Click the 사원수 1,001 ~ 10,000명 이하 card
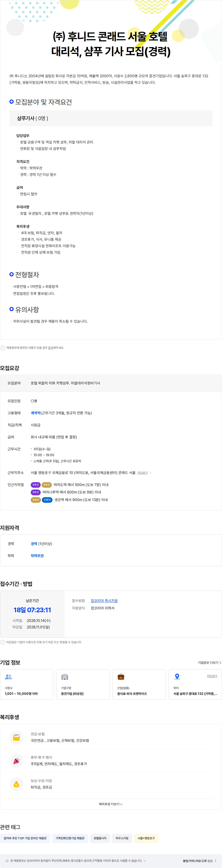 pyautogui.click(x=27, y=684)
